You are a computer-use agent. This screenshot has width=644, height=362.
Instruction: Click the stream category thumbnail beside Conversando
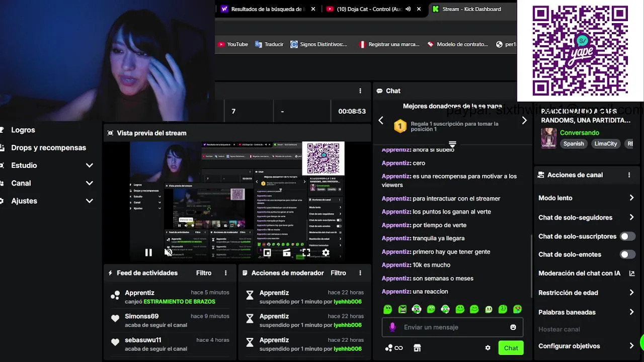click(x=548, y=138)
